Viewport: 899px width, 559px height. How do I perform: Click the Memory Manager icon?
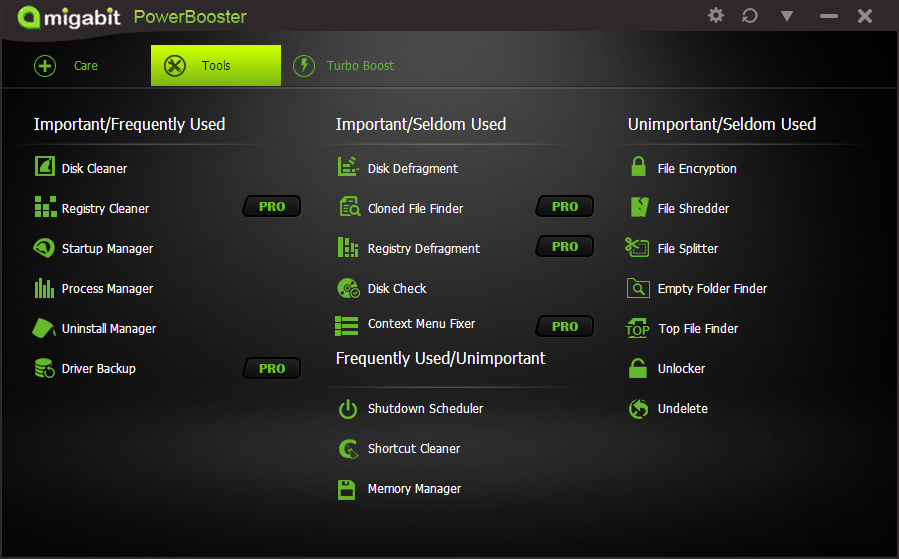coord(348,489)
